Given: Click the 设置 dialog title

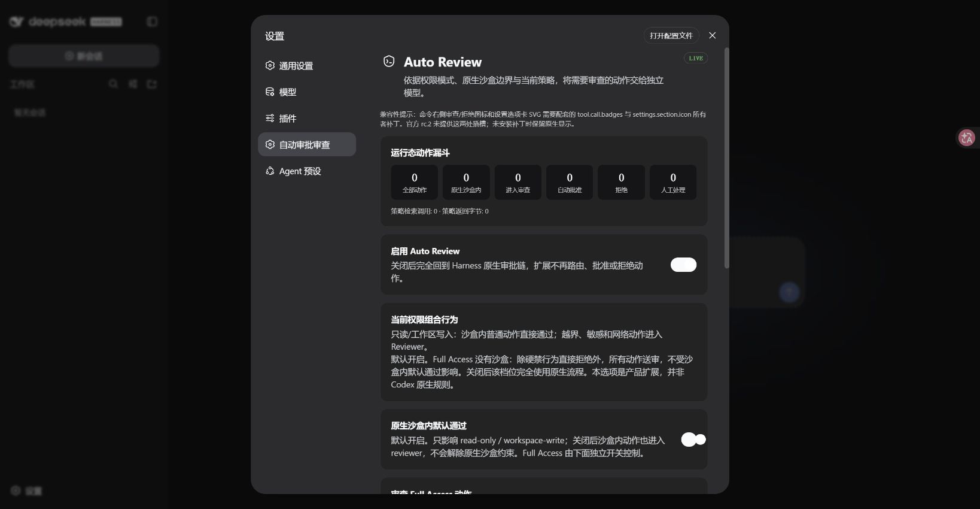Looking at the screenshot, I should pos(275,36).
